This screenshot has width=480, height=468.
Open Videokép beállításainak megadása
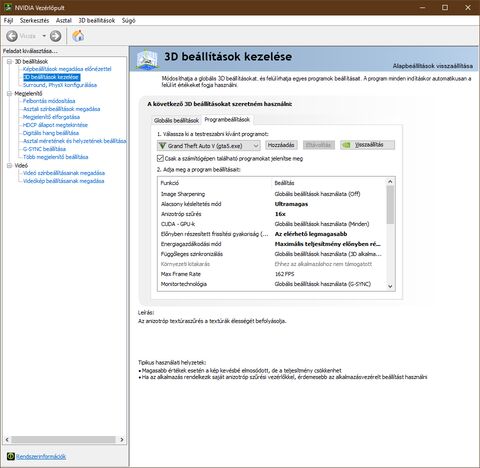pyautogui.click(x=63, y=181)
